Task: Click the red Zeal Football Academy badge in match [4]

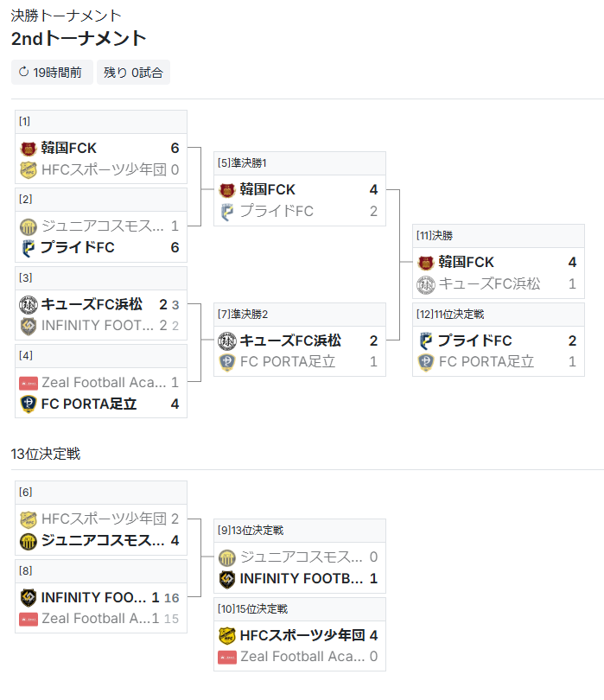Action: pyautogui.click(x=29, y=383)
